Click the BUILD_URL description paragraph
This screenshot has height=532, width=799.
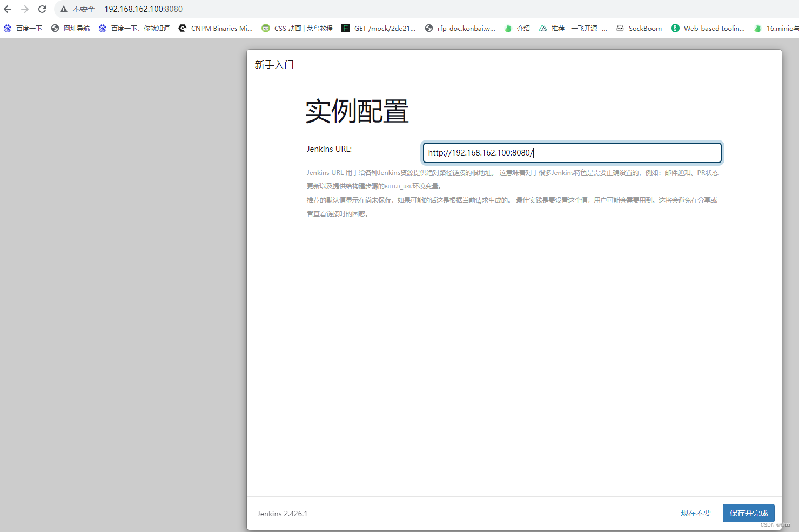pos(513,179)
